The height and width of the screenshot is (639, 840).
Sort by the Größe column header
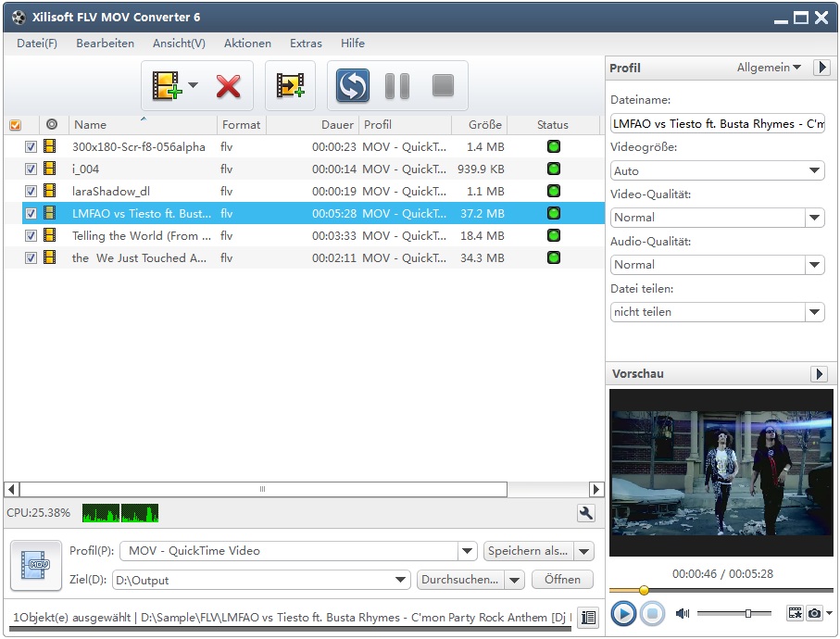480,125
